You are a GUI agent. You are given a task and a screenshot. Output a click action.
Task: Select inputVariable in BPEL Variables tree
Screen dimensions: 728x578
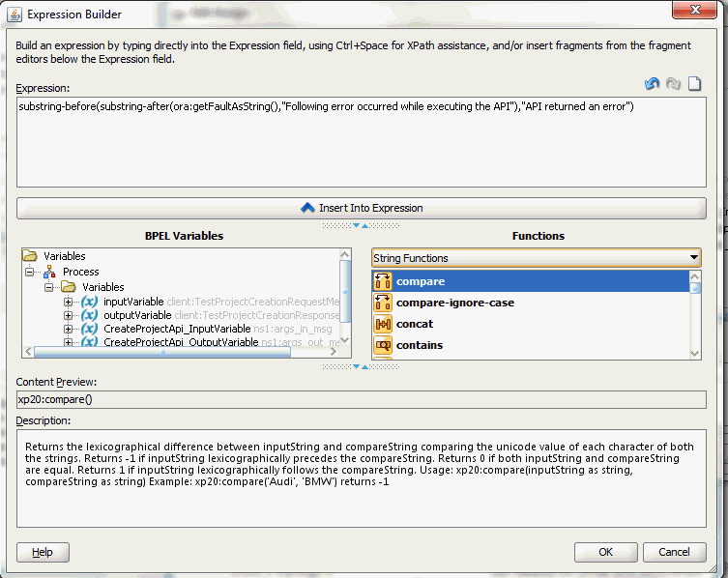[x=133, y=302]
